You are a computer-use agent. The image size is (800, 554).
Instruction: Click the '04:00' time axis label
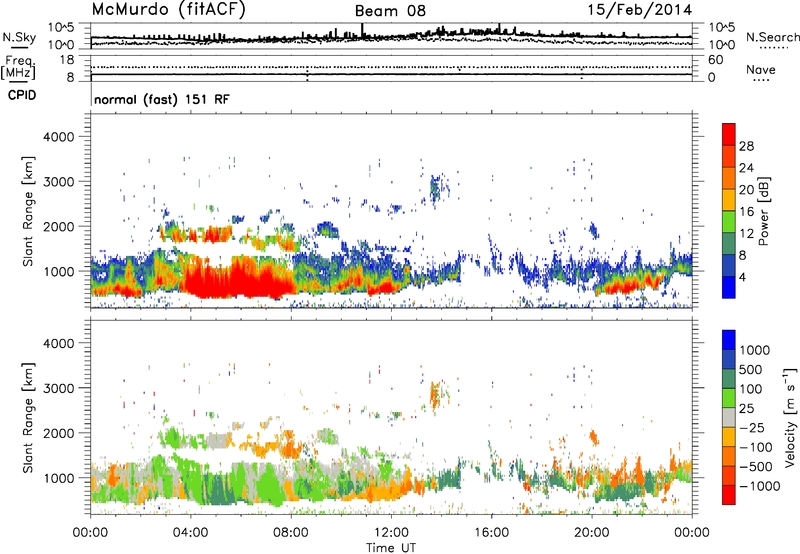click(190, 533)
